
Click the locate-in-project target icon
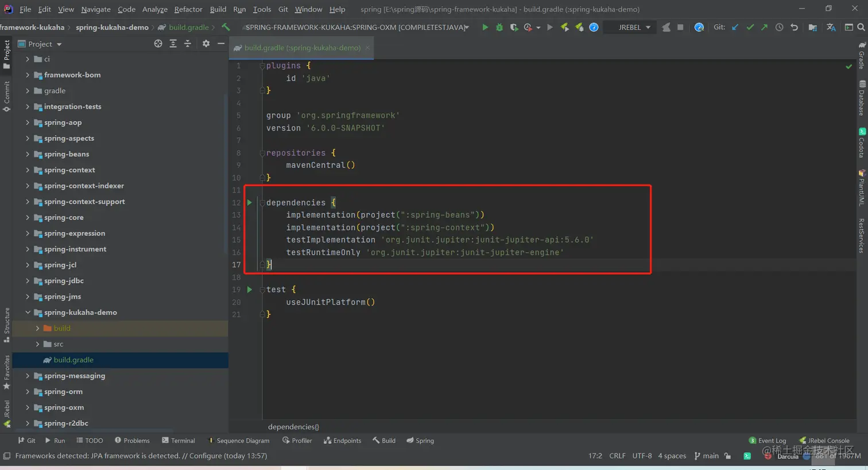(158, 44)
